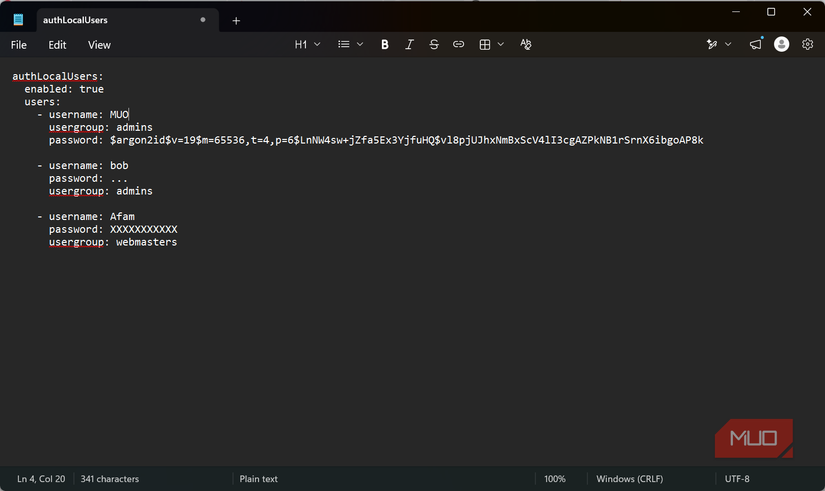
Task: Open the settings gear
Action: coord(807,44)
